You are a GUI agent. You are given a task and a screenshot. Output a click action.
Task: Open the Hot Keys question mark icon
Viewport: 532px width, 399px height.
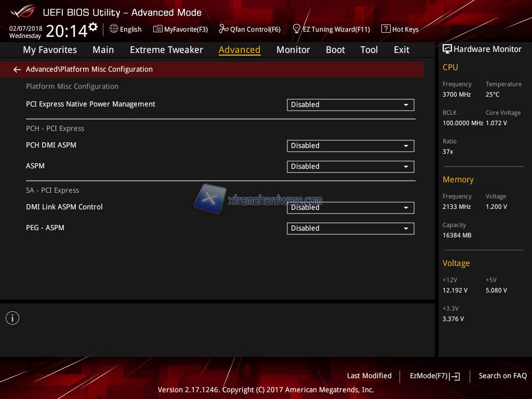385,29
